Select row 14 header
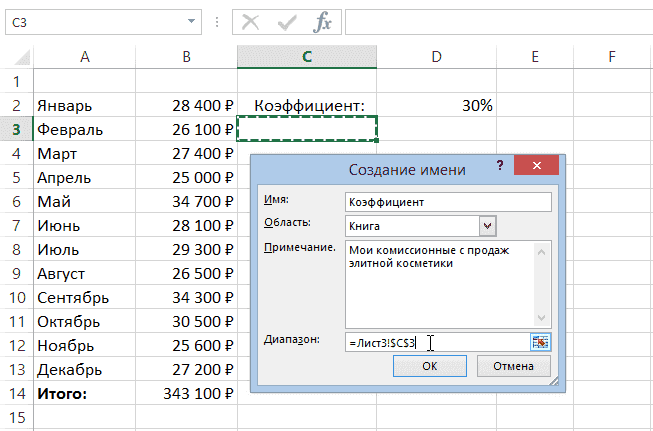Screen dimensions: 653x431 pyautogui.click(x=17, y=394)
